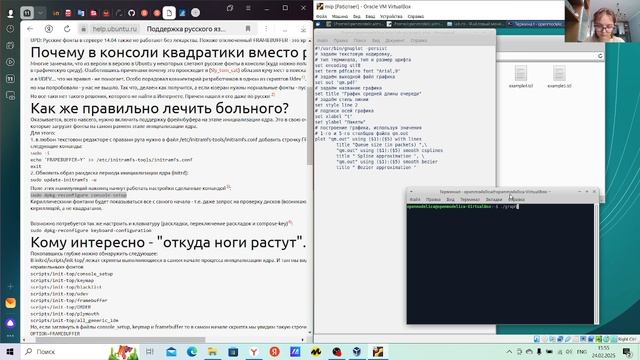Click the browser back arrow
Screen dimensions: 640x360
coord(30,29)
